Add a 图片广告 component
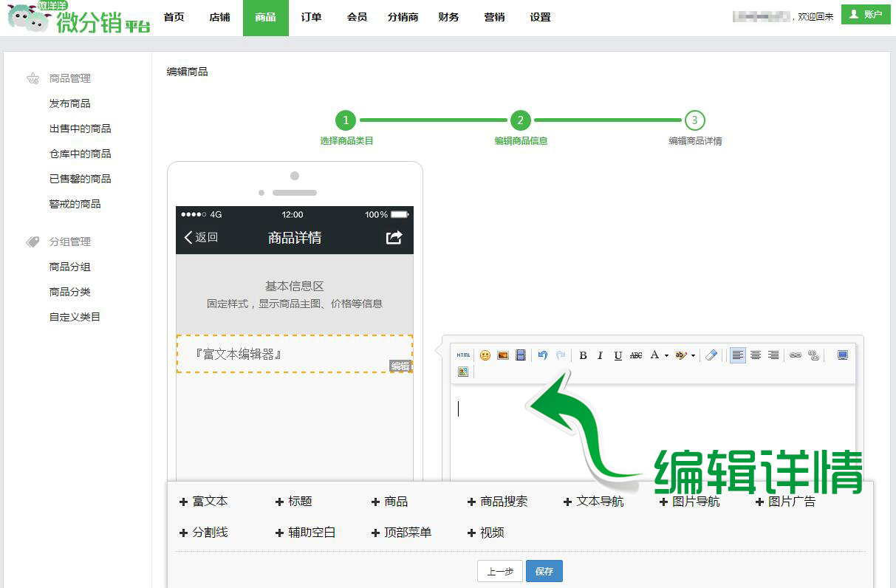This screenshot has height=588, width=896. tap(786, 502)
